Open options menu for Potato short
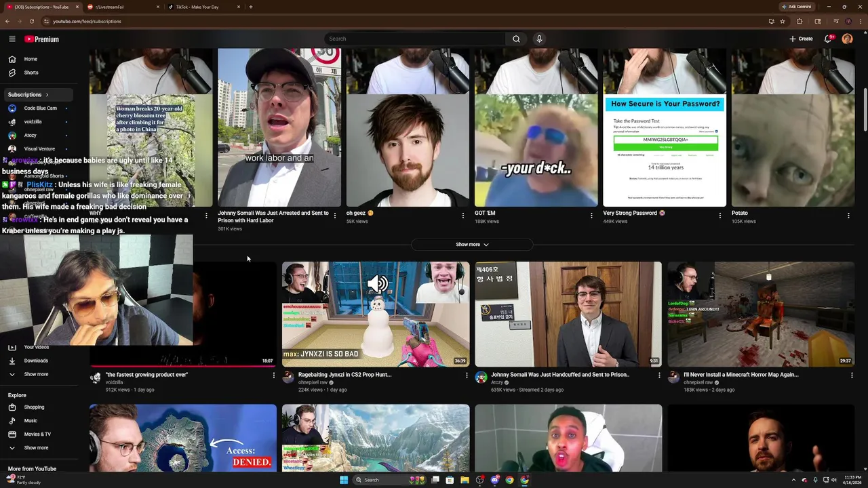 848,216
